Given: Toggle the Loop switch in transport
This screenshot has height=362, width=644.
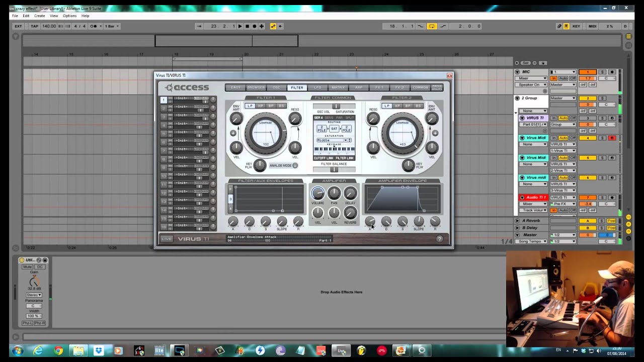Looking at the screenshot, I should pos(432,26).
